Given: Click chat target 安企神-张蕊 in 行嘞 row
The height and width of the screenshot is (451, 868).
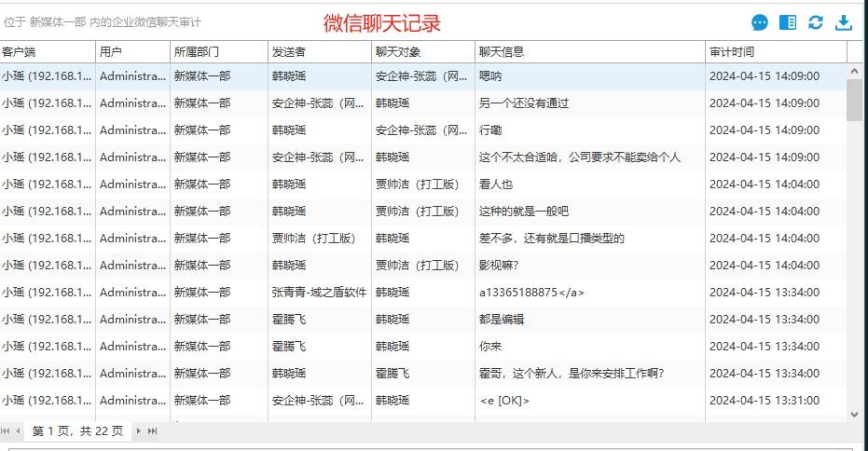Looking at the screenshot, I should click(421, 130).
